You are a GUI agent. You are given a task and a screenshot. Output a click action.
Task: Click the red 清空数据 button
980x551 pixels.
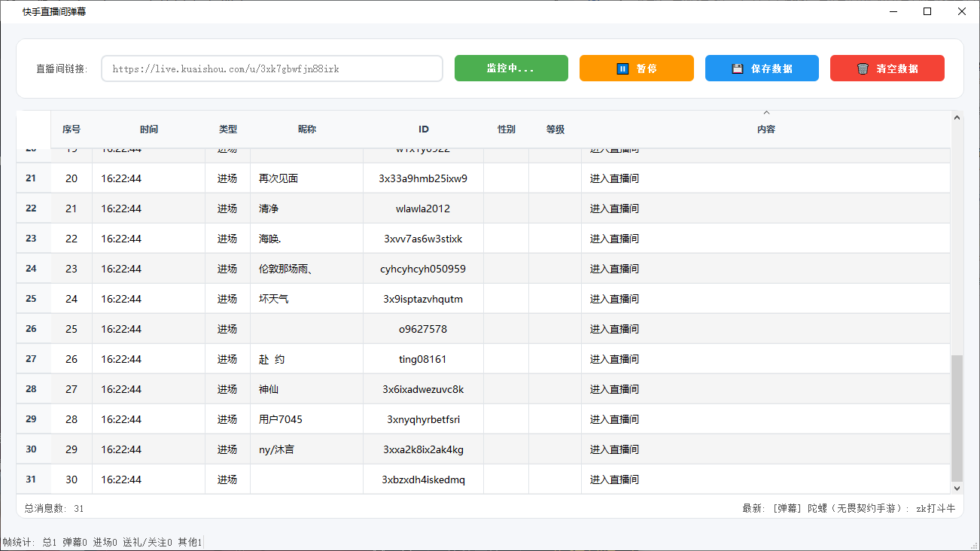click(887, 68)
